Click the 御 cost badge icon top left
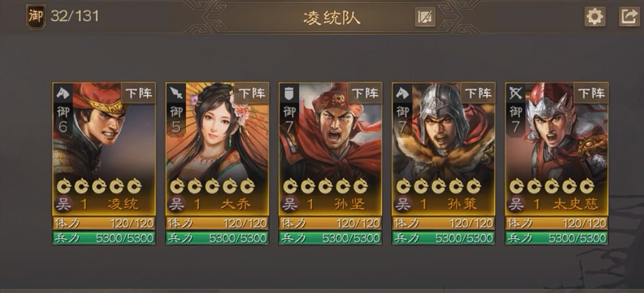The image size is (644, 293). [36, 17]
